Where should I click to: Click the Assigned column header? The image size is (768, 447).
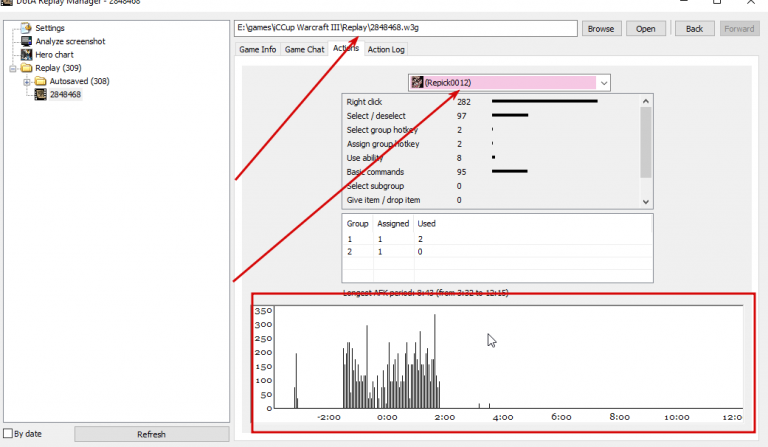tap(393, 224)
